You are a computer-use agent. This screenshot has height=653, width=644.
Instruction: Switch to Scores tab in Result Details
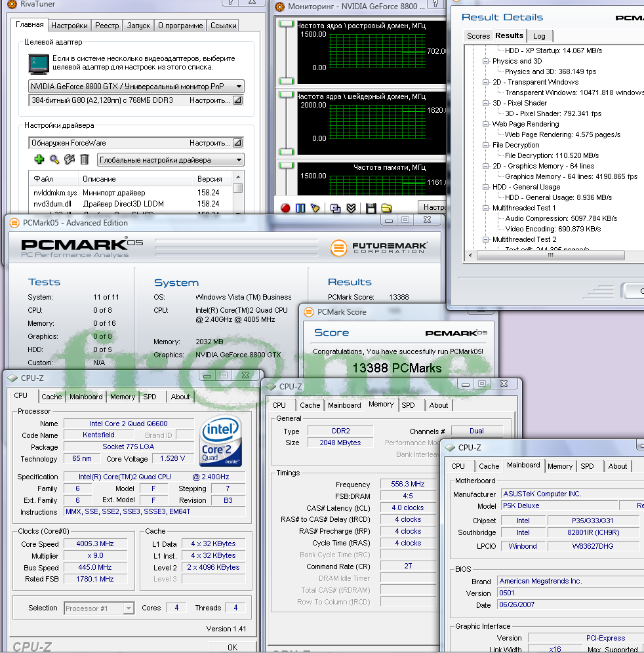coord(478,36)
